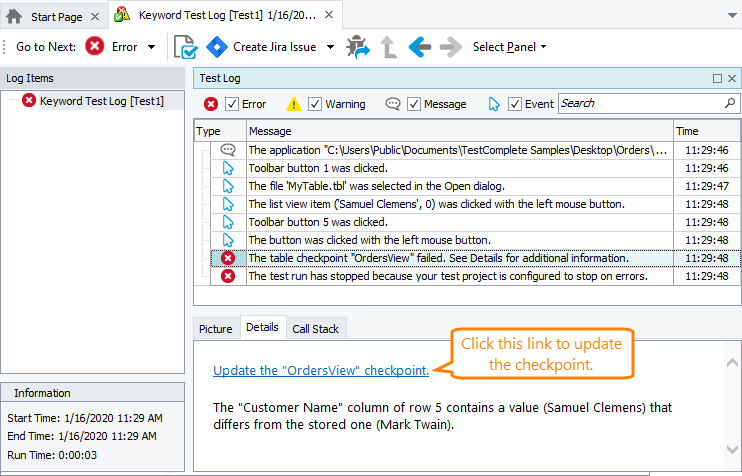Viewport: 742px width, 476px height.
Task: Open the Go to Next Error dropdown arrow
Action: click(x=151, y=47)
